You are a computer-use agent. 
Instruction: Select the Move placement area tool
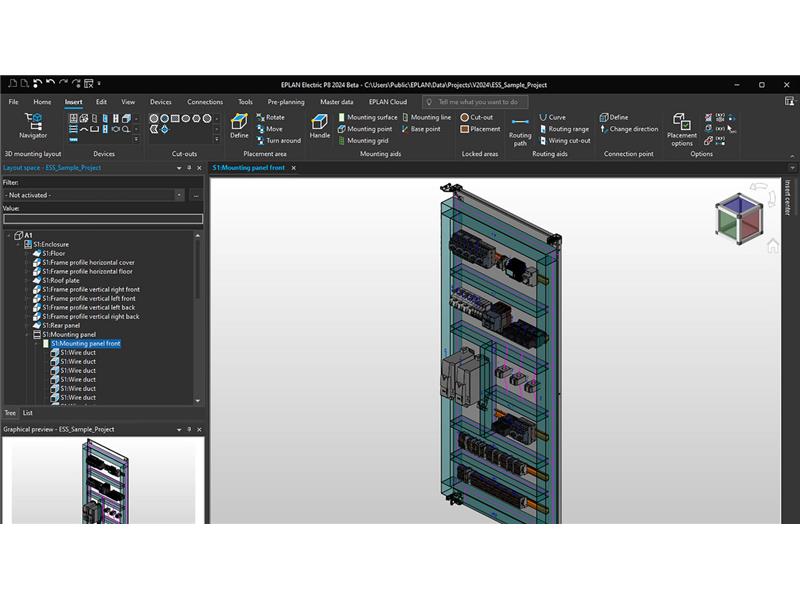tap(269, 129)
